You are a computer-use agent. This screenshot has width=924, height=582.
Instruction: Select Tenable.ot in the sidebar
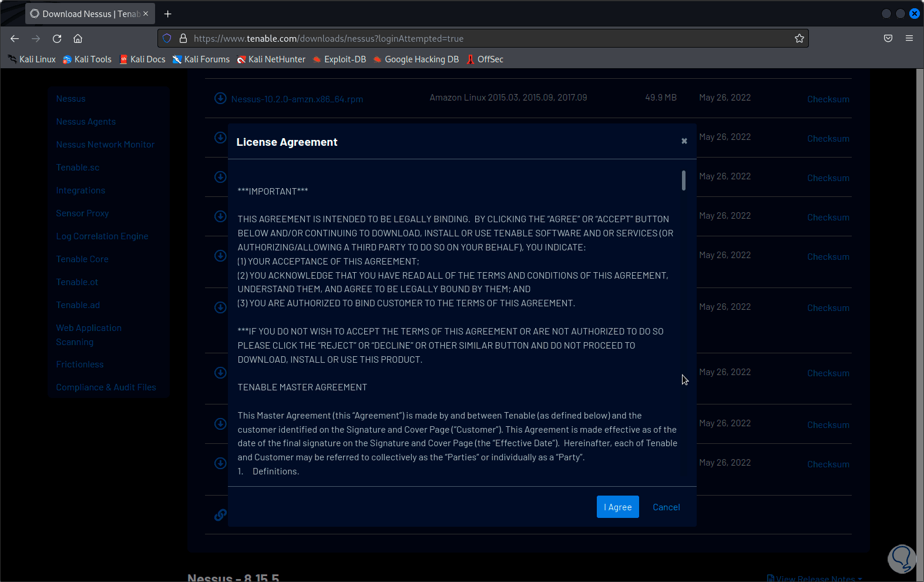77,282
